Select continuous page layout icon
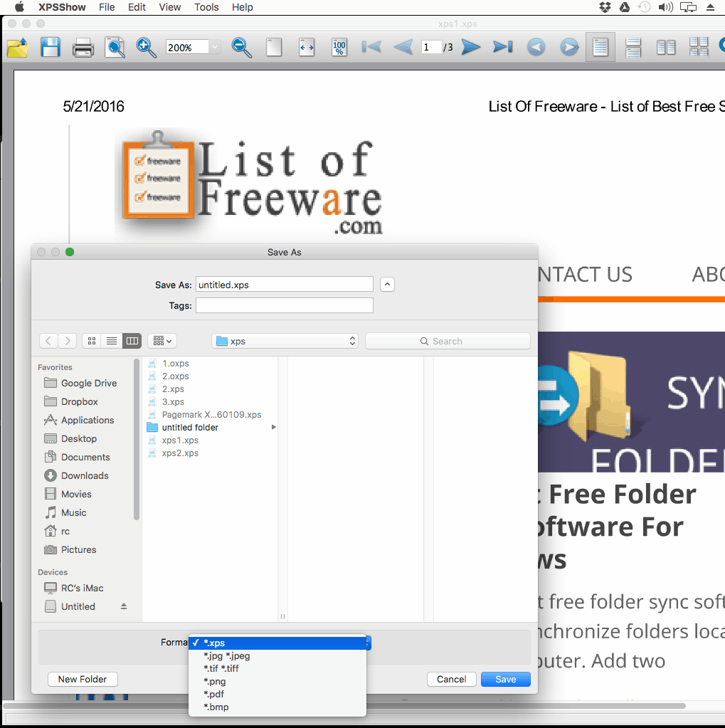Screen dimensions: 725x728 tap(633, 48)
